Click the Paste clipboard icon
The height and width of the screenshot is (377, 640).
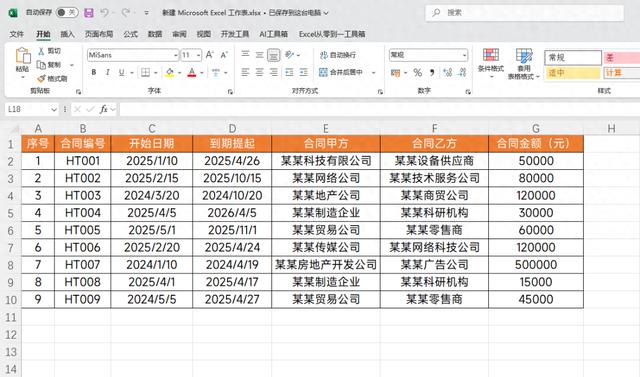pyautogui.click(x=23, y=55)
